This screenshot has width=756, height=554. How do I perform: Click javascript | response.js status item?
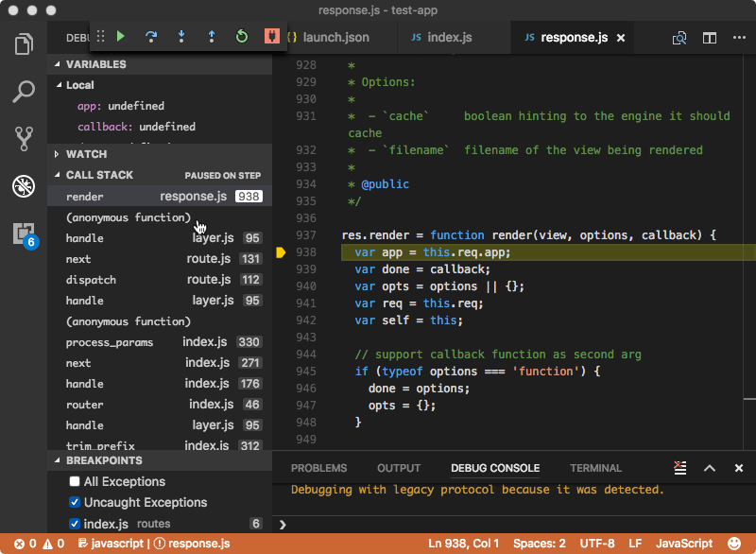[154, 544]
